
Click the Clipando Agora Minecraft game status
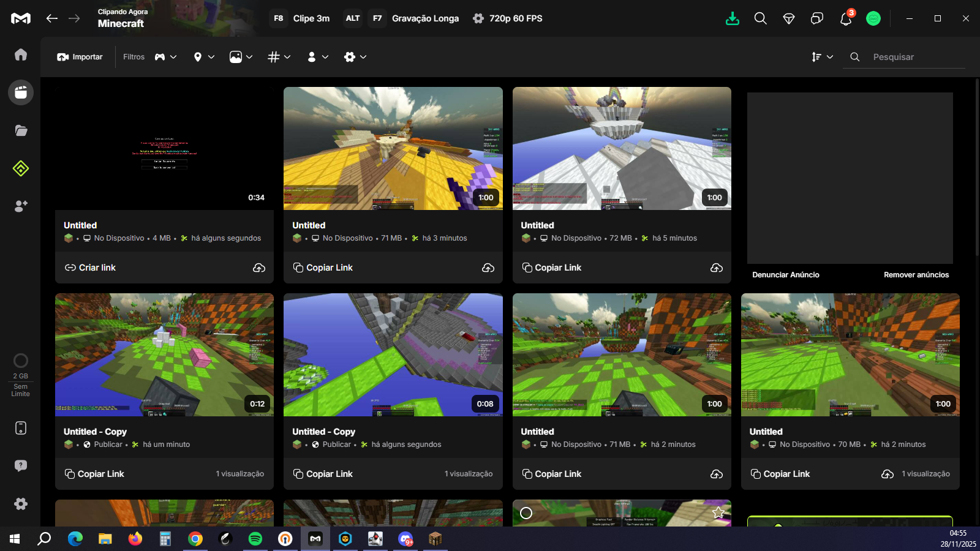tap(123, 18)
